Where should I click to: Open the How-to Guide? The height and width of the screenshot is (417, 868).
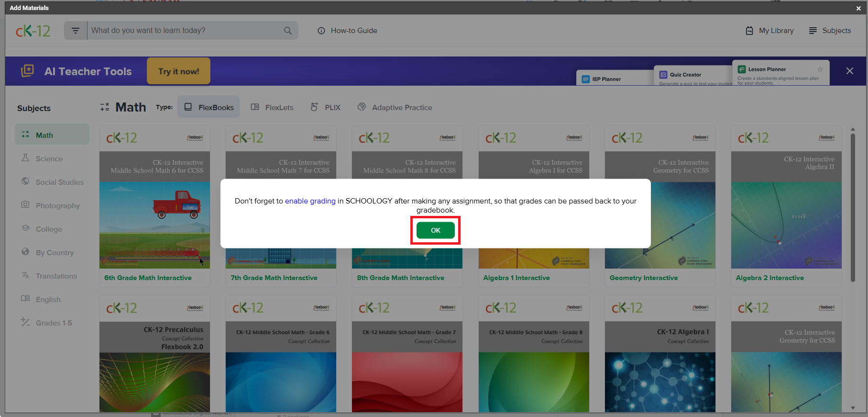[348, 31]
